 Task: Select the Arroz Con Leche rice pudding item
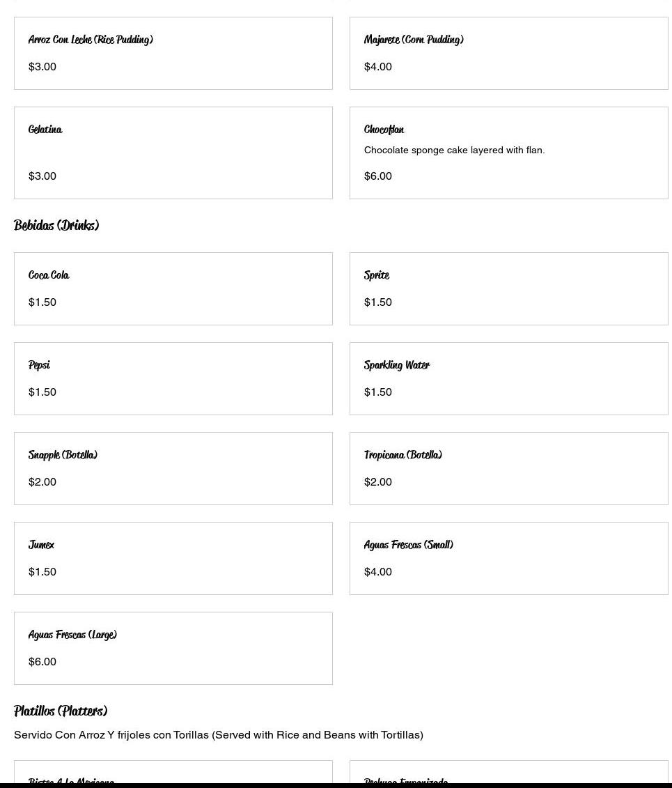(173, 53)
